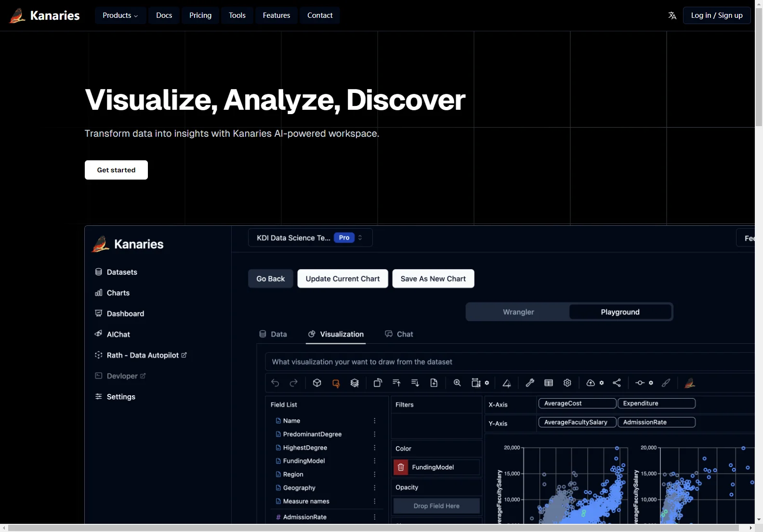
Task: Click the AverageCost X-Axis pill
Action: [577, 403]
